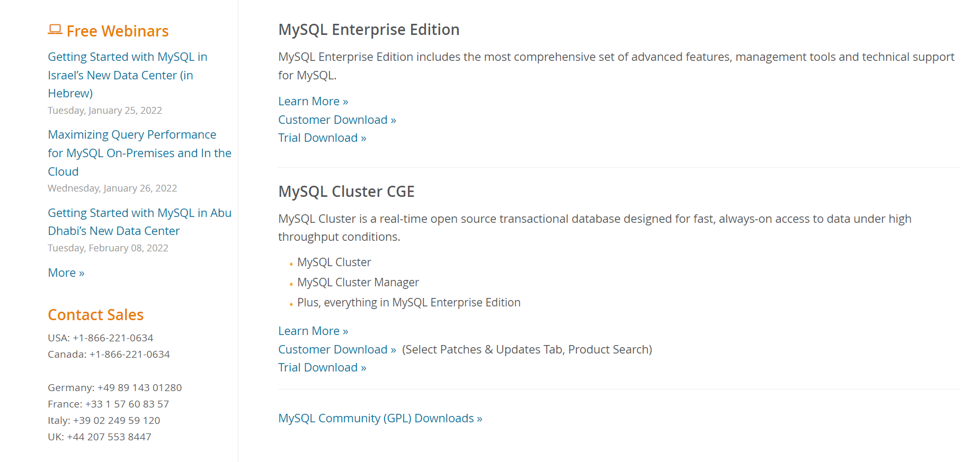Open 'Maximizing Query Performance' webinar link
Screen dimensions: 980x462
click(139, 152)
